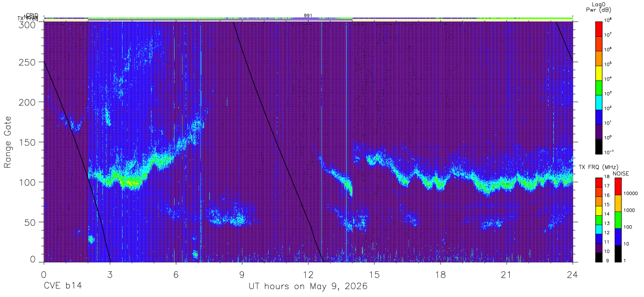Click the 6 tick on UT hours axis
This screenshot has width=644, height=297.
pyautogui.click(x=176, y=274)
